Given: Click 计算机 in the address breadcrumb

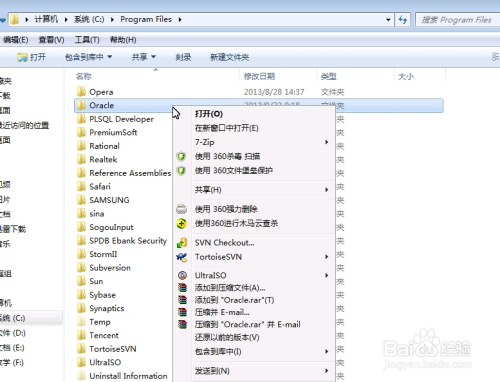Looking at the screenshot, I should tap(46, 19).
